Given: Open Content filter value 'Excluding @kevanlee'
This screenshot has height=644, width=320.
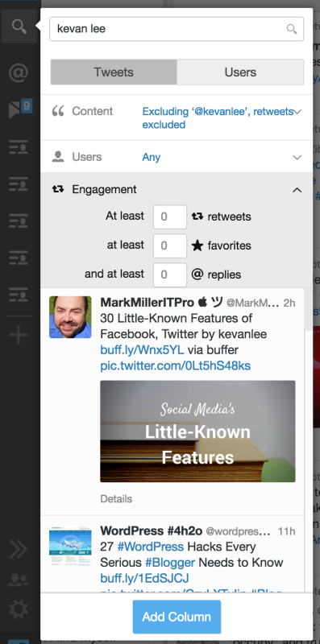Looking at the screenshot, I should (x=218, y=118).
